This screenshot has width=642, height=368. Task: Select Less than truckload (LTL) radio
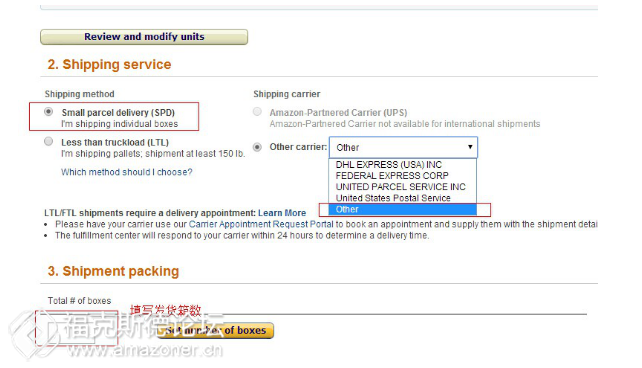49,142
